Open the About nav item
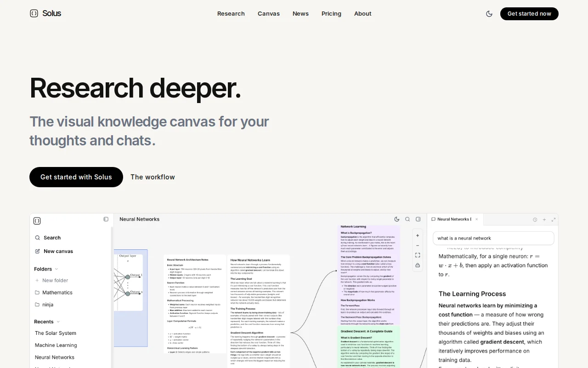588x368 pixels. 363,14
